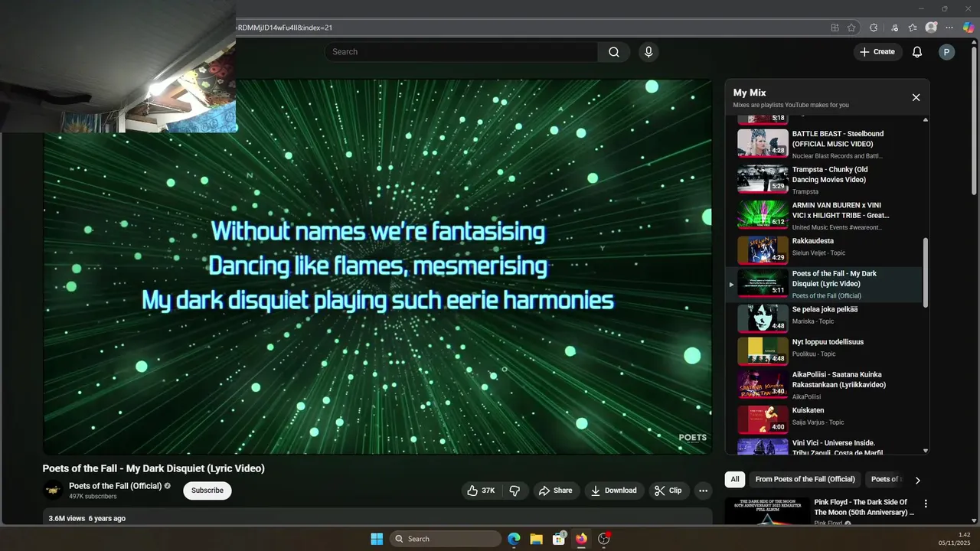This screenshot has width=980, height=551.
Task: Click the YouTube search field
Action: [461, 52]
